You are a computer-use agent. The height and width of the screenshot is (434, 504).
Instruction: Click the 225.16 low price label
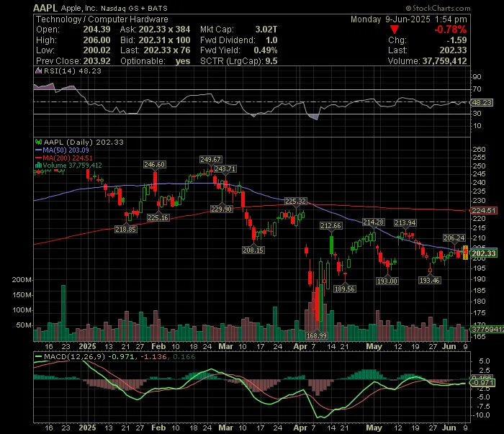coord(158,218)
